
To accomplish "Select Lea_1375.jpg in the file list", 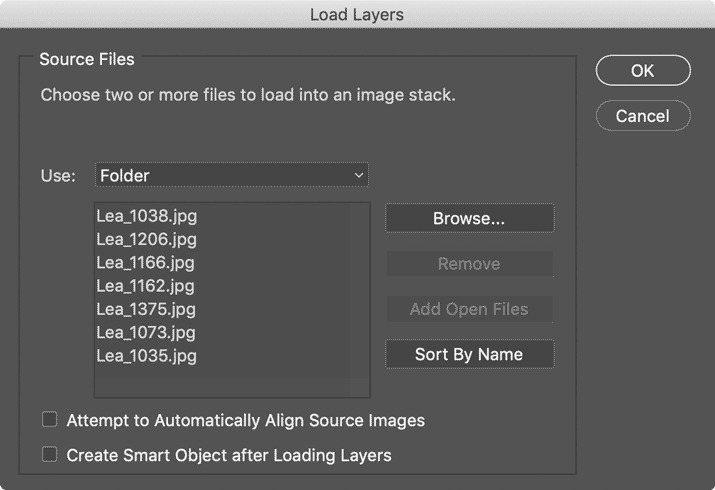I will (223, 309).
